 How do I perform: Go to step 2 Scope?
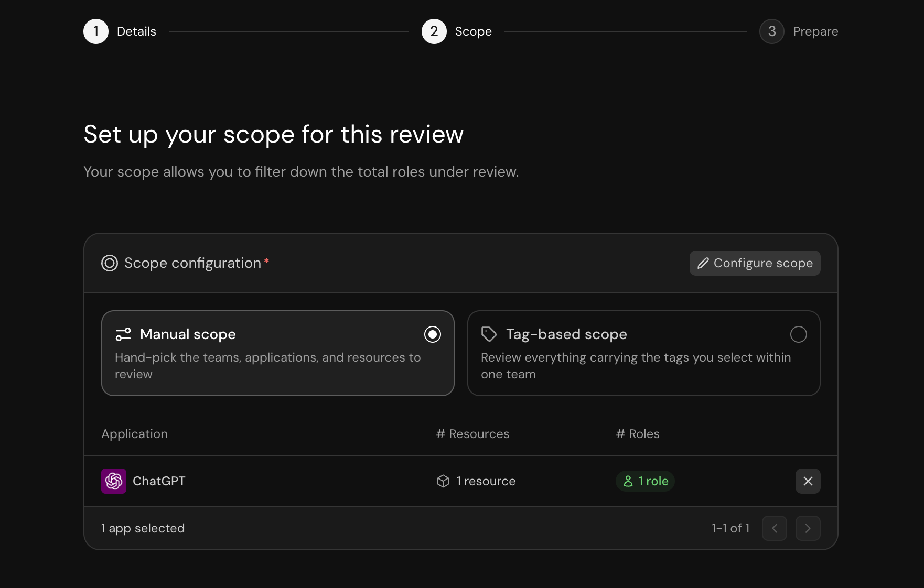click(x=457, y=31)
